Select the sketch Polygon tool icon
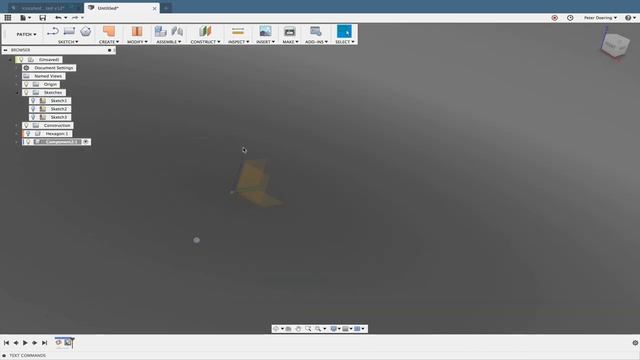The width and height of the screenshot is (640, 360). pos(85,31)
